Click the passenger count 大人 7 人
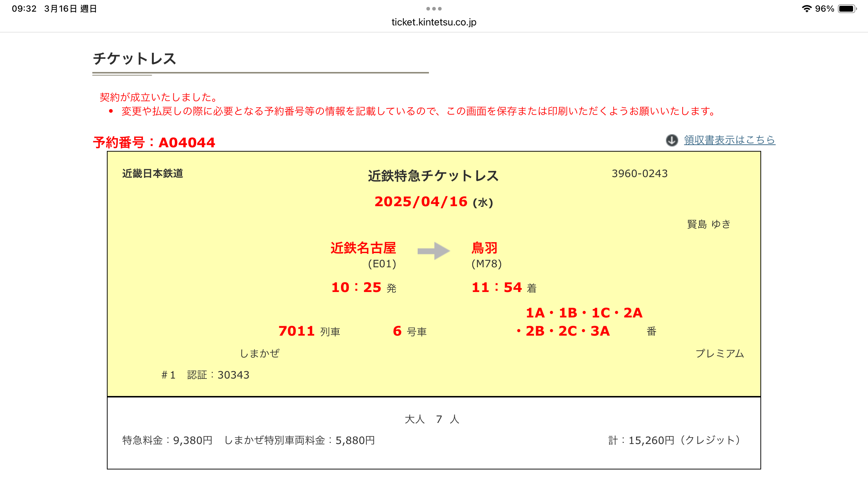 432,419
